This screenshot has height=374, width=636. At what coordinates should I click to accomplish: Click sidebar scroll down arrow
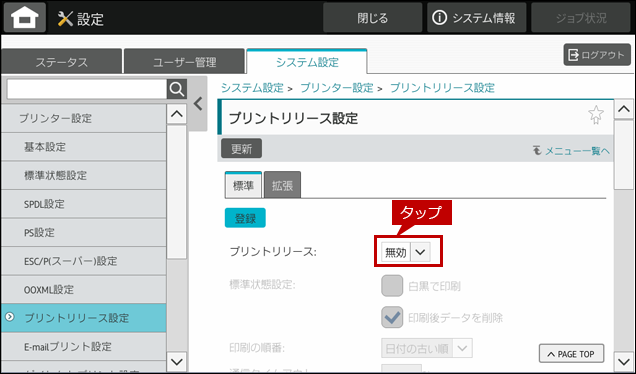(x=177, y=361)
